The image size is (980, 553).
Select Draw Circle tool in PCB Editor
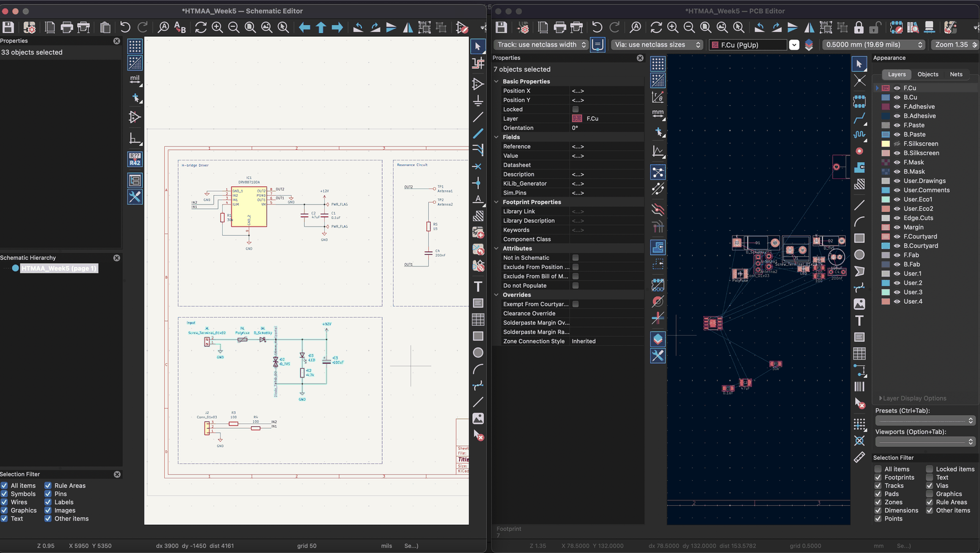[859, 255]
